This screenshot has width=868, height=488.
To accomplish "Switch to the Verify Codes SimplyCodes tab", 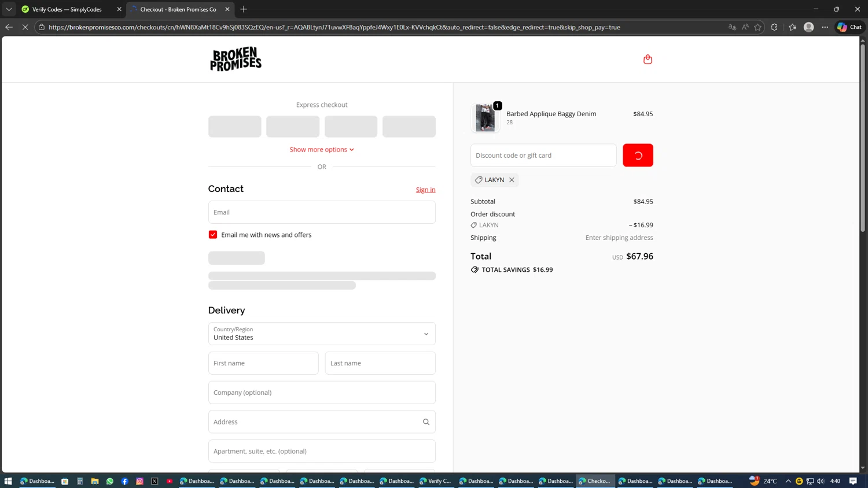I will click(67, 9).
